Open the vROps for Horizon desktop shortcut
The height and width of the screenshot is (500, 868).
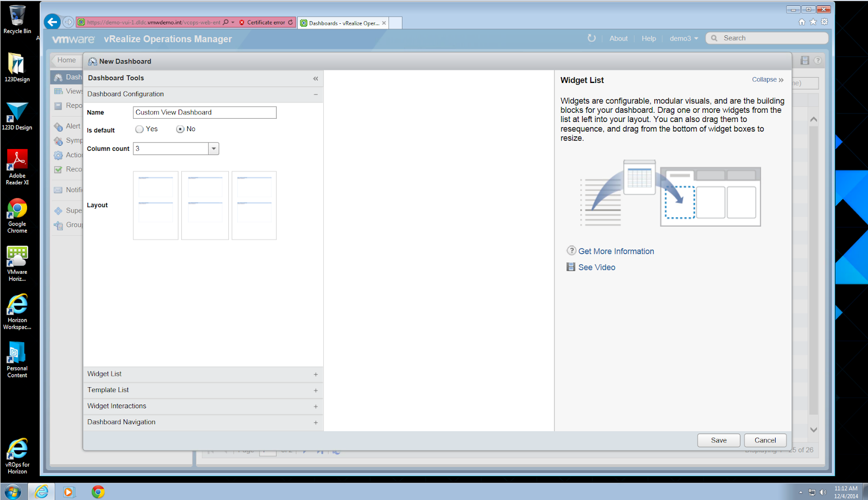(17, 456)
